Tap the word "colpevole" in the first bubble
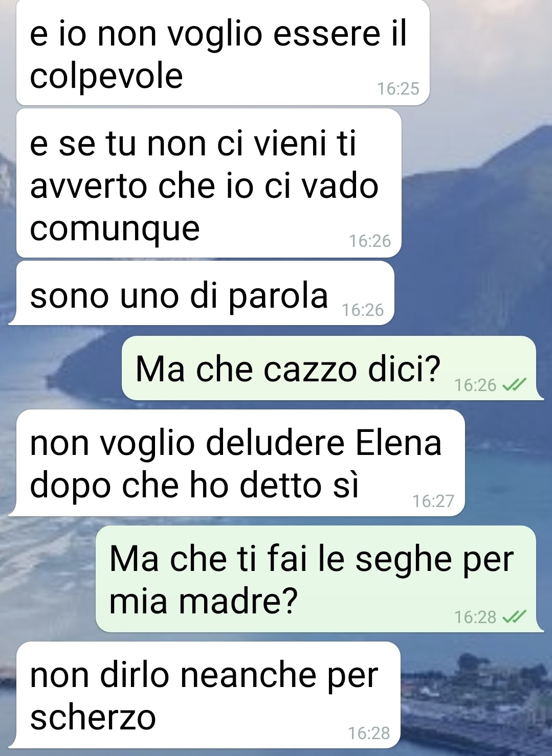The width and height of the screenshot is (552, 756). click(106, 77)
